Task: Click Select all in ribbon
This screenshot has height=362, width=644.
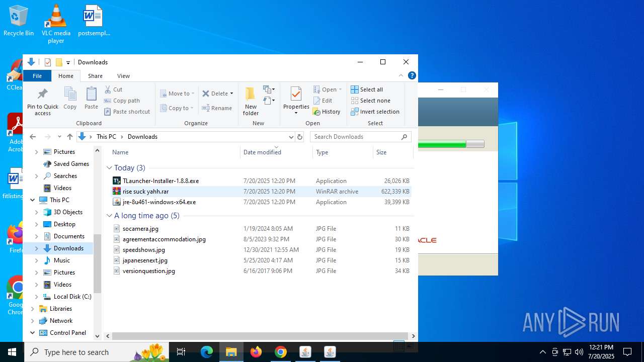Action: coord(367,89)
